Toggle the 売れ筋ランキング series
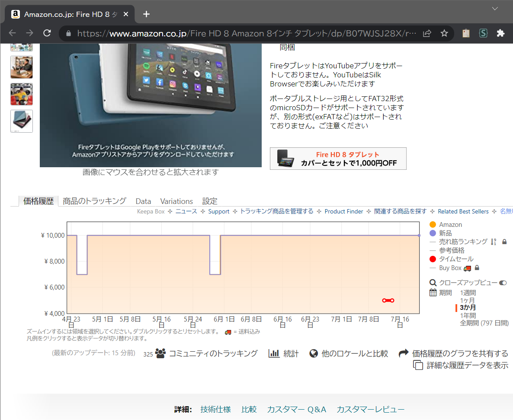 tap(458, 242)
